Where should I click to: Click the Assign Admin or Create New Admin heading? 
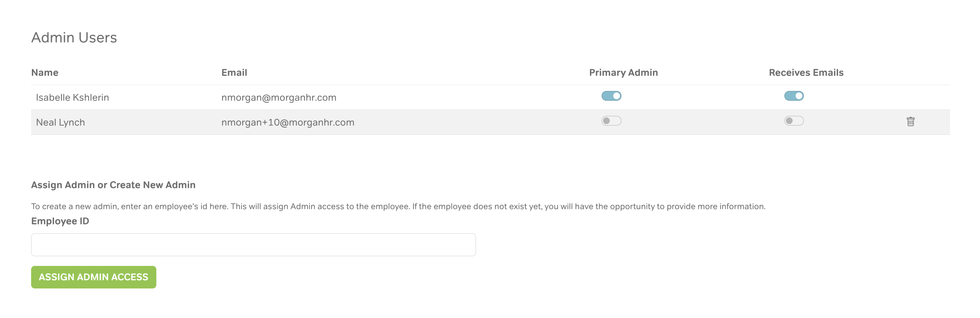click(x=113, y=185)
